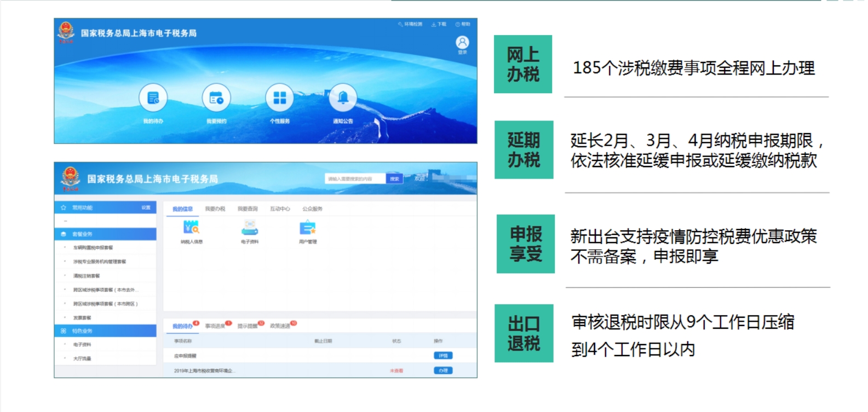Open the 提示提醒 tab
The height and width of the screenshot is (412, 868).
[x=248, y=326]
